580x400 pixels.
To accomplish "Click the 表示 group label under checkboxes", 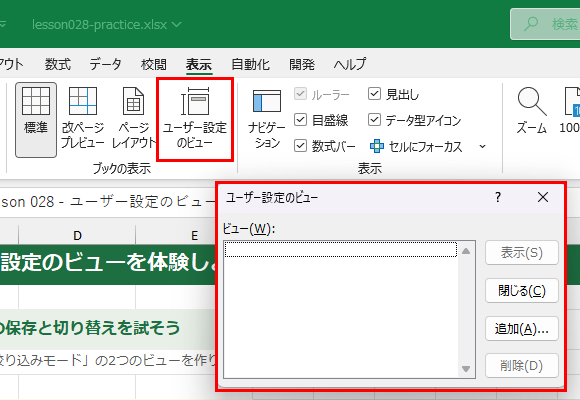I will pos(370,168).
